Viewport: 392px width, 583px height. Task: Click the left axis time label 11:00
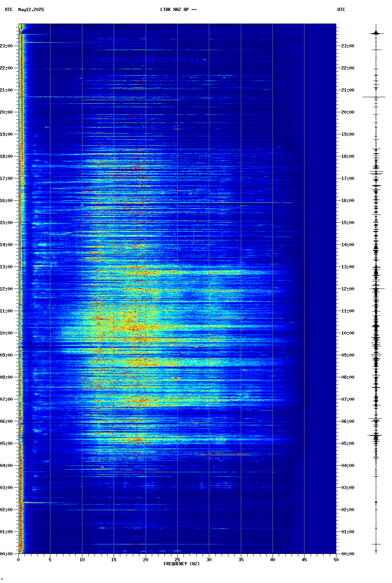point(6,311)
